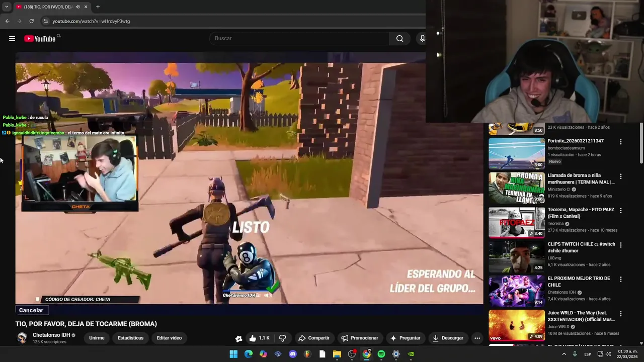644x362 pixels.
Task: Reload the page with the refresh icon
Action: (31, 21)
